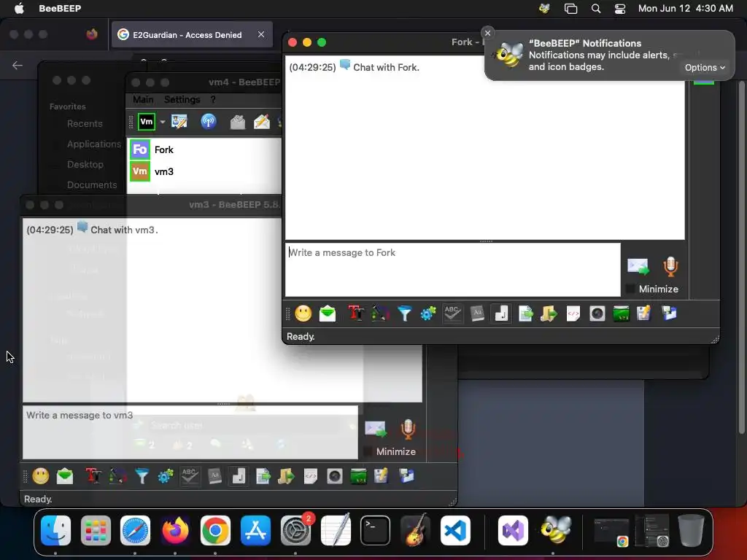Select Documents in Finder sidebar
The height and width of the screenshot is (560, 747).
[x=91, y=184]
